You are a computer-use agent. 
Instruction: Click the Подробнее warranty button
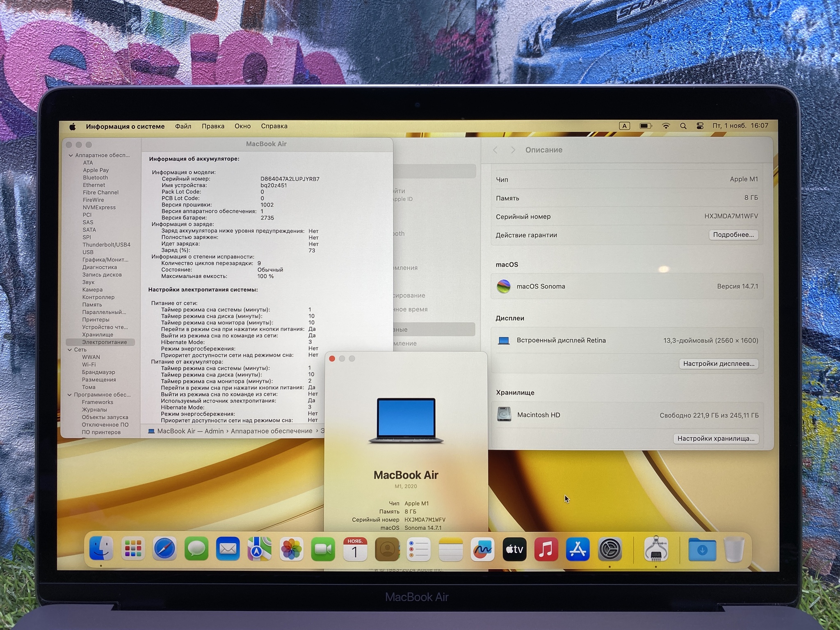733,235
